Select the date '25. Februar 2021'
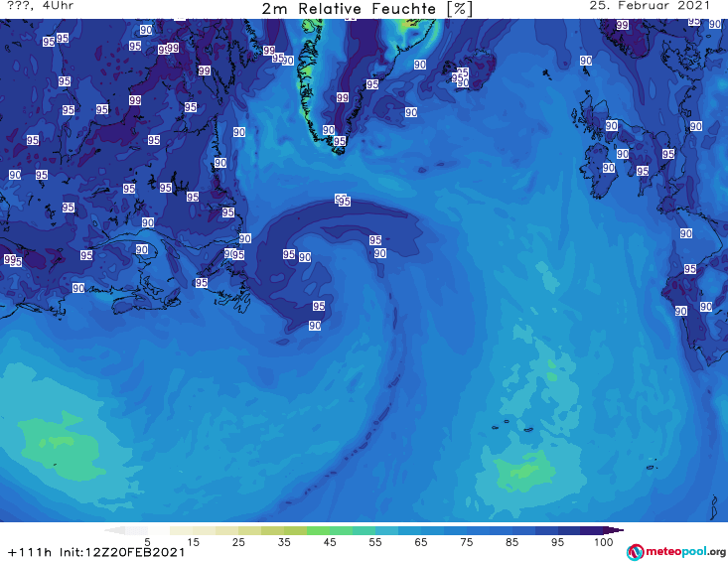728x562 pixels. [x=650, y=6]
